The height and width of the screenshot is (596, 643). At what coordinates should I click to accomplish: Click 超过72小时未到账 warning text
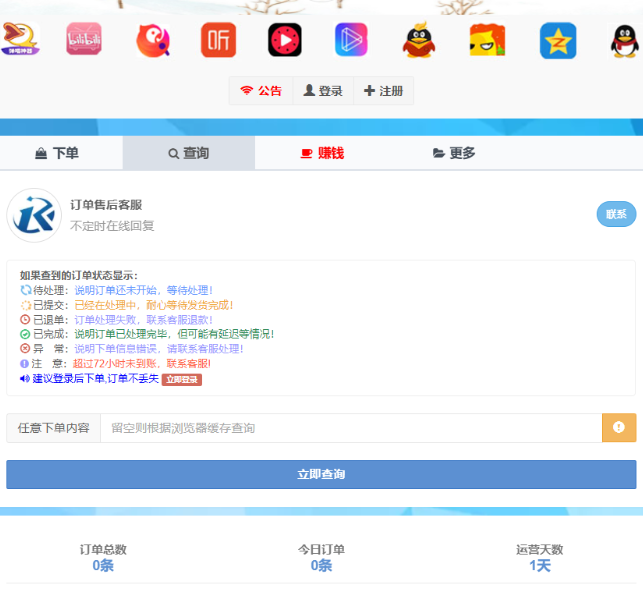[x=114, y=363]
